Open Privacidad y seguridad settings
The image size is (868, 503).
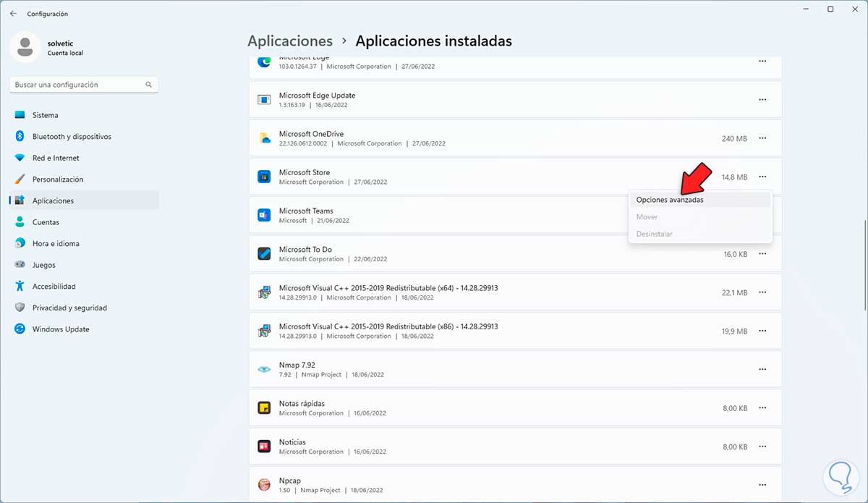click(x=84, y=308)
